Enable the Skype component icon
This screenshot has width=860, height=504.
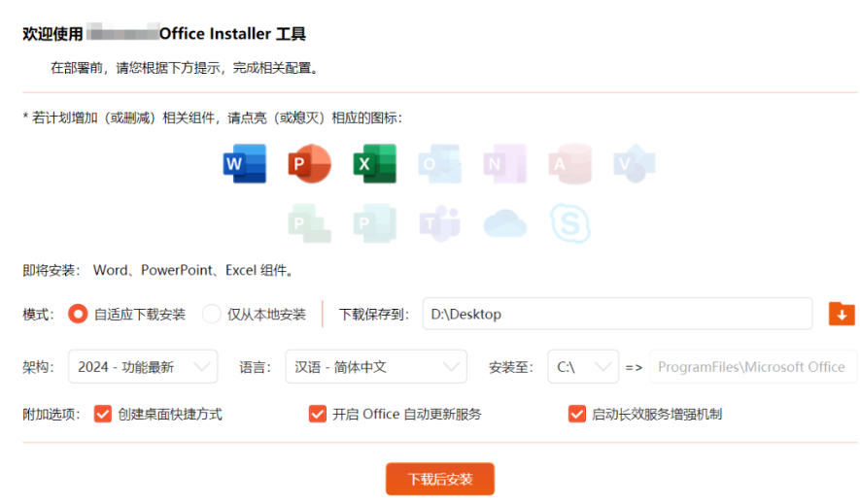[x=569, y=223]
